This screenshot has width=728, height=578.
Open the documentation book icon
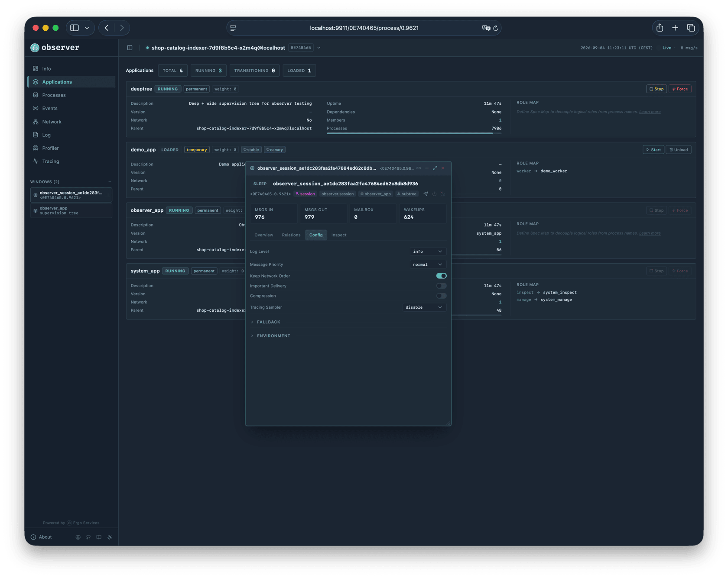coord(99,537)
